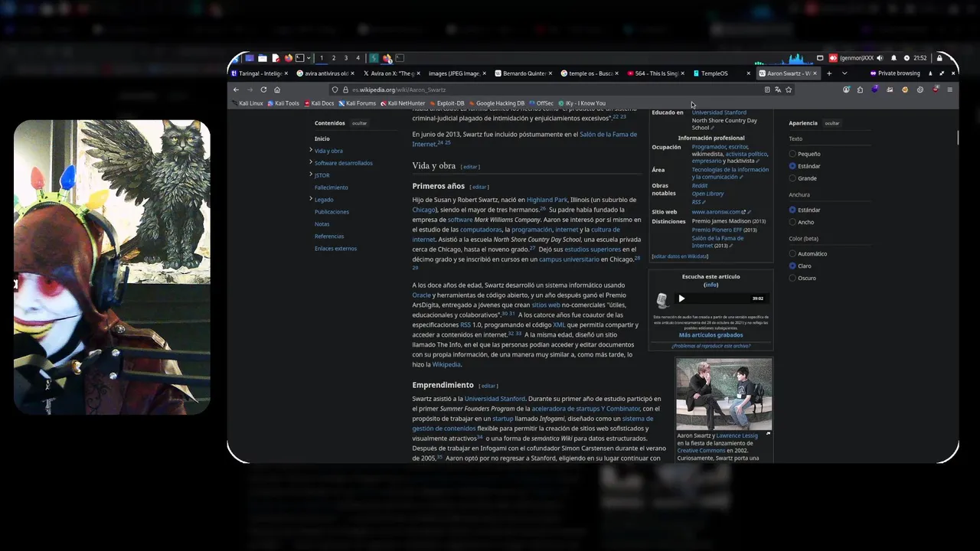Launch Firefox from the Kali panel
The width and height of the screenshot is (980, 551).
pyautogui.click(x=288, y=58)
